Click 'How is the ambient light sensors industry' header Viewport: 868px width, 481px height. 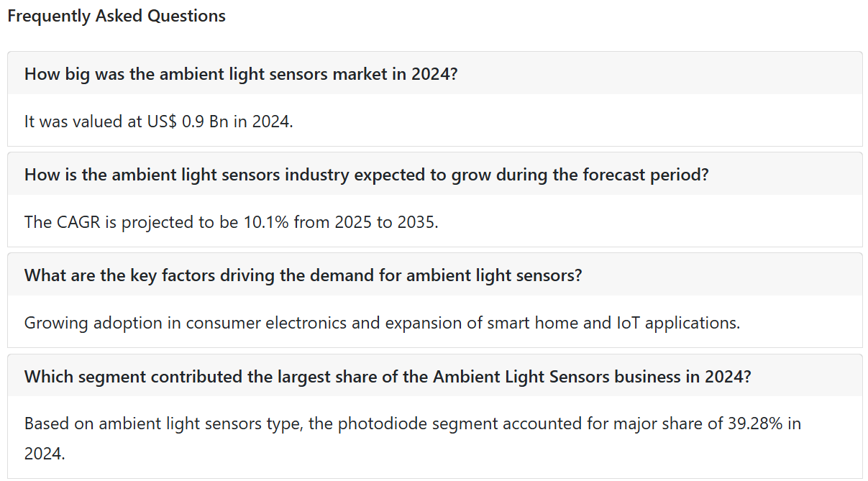[x=366, y=174]
